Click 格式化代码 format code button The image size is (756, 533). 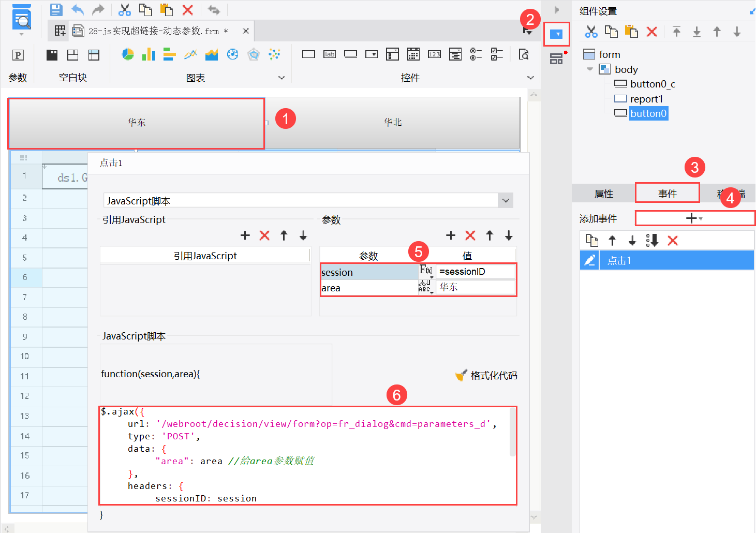[486, 375]
